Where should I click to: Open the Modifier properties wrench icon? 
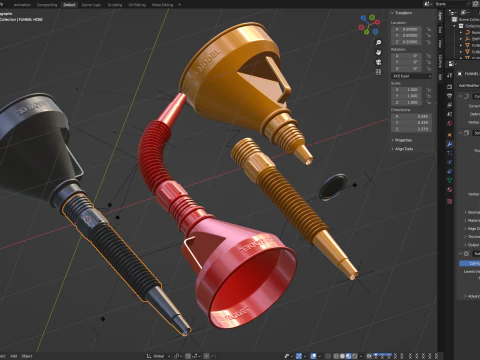pos(449,144)
